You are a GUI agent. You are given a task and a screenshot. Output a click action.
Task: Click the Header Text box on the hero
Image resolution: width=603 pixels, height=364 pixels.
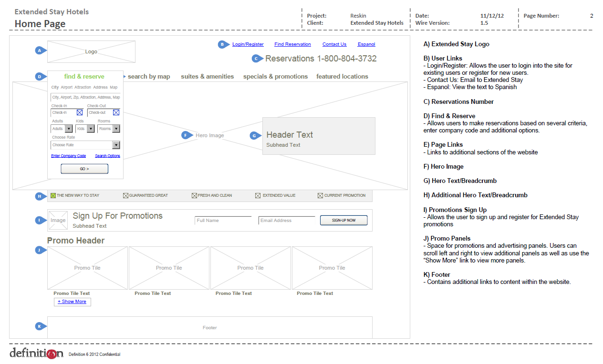319,136
